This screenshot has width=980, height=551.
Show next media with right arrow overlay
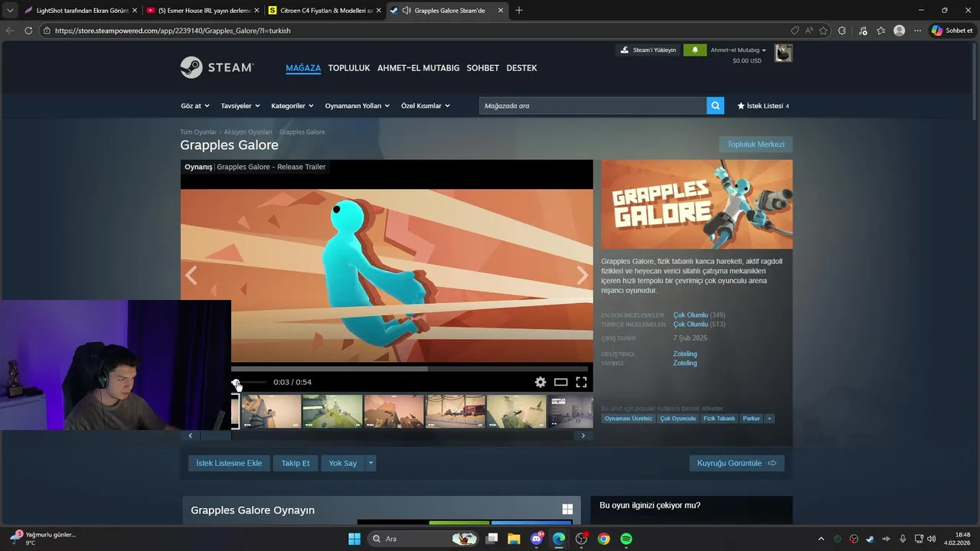click(583, 275)
